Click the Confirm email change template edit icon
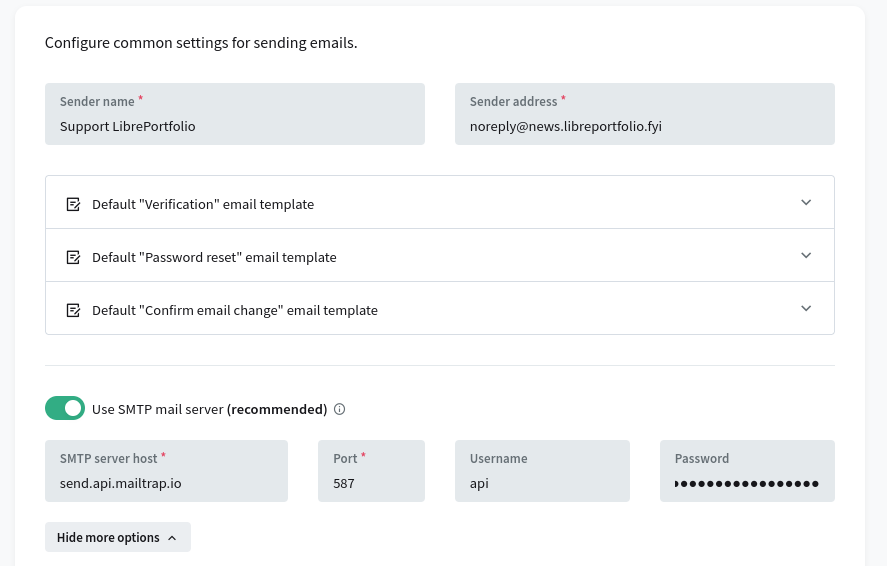Screen dimensions: 887x566 tap(73, 310)
